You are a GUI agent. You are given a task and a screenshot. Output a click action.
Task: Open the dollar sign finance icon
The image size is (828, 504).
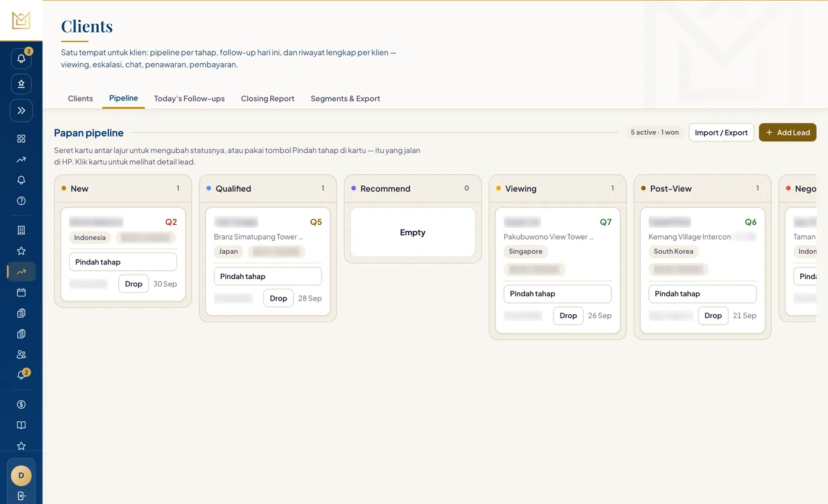21,405
